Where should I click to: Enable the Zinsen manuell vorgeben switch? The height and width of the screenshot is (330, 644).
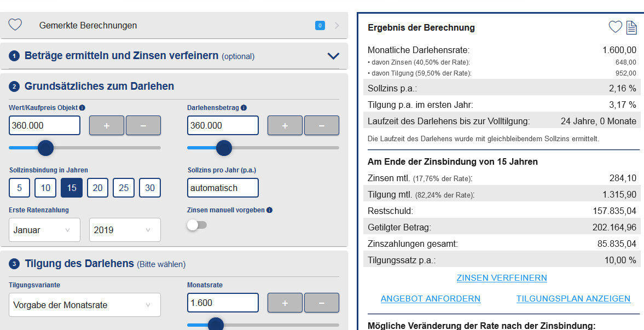(196, 225)
